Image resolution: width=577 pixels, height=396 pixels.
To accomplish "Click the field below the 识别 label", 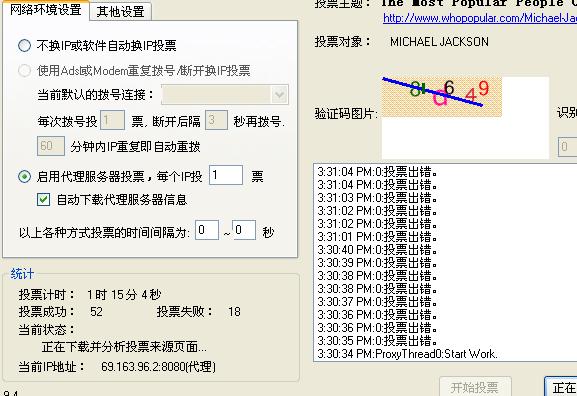I will 567,147.
